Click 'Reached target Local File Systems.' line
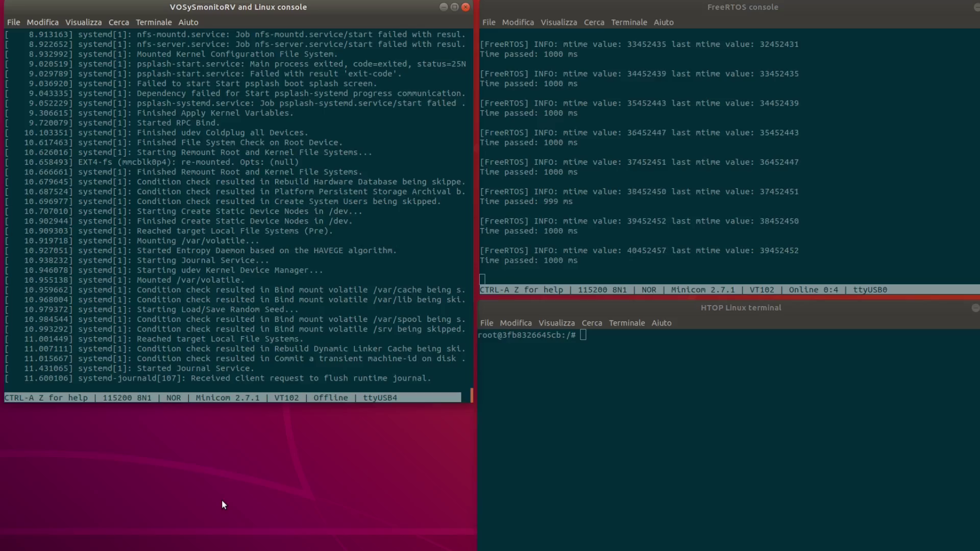The width and height of the screenshot is (980, 551). pos(154,339)
